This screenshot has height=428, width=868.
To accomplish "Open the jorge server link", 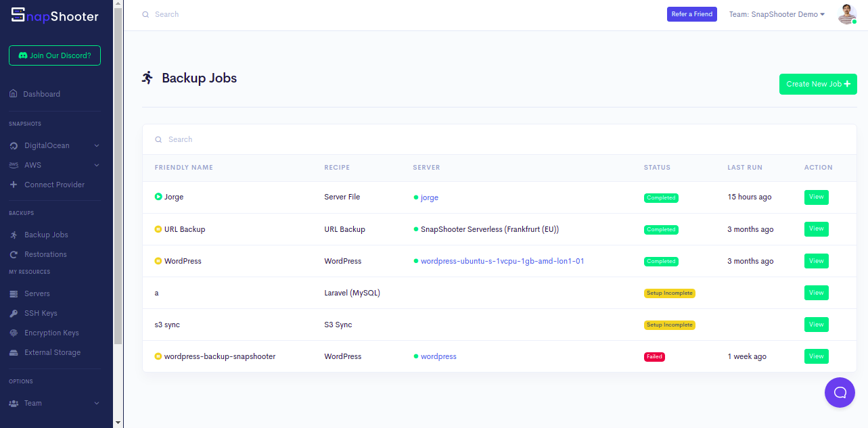I will click(430, 197).
